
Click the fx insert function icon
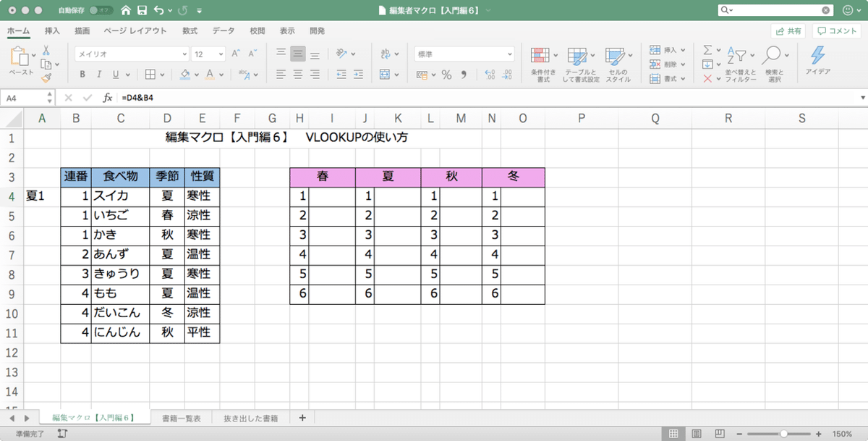click(107, 97)
